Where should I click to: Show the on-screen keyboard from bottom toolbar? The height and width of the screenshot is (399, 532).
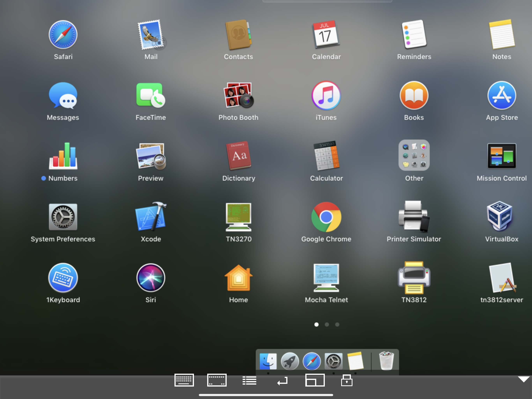click(184, 380)
